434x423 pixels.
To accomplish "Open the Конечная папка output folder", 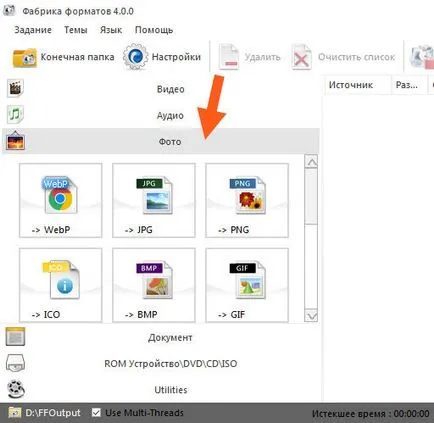I will click(x=63, y=57).
